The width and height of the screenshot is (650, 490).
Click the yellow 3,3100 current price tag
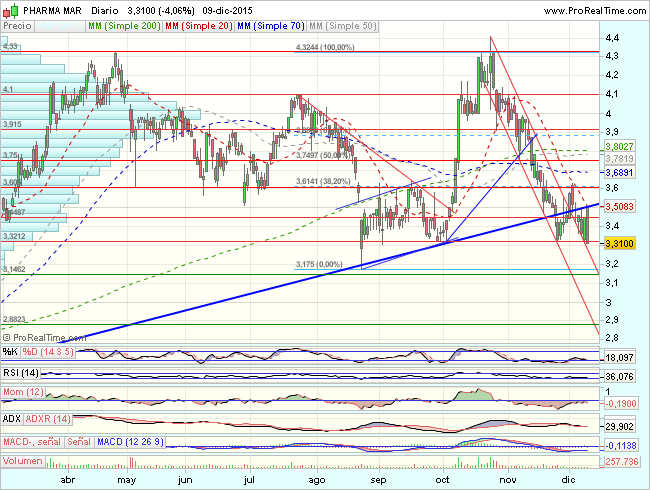tap(619, 243)
